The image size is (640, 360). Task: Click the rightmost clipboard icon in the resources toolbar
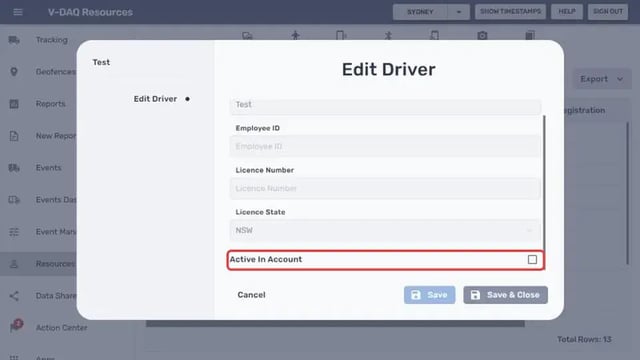point(530,36)
